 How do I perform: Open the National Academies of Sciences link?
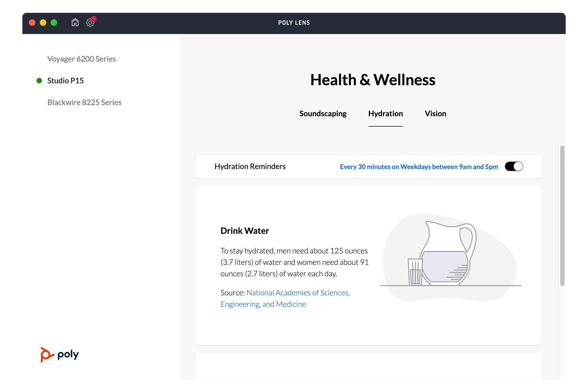(298, 293)
